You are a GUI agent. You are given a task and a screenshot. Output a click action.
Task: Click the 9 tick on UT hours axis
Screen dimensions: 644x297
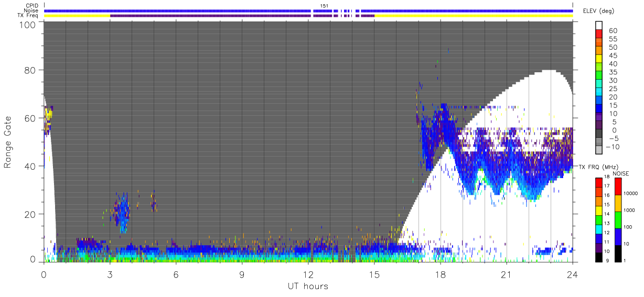[242, 273]
